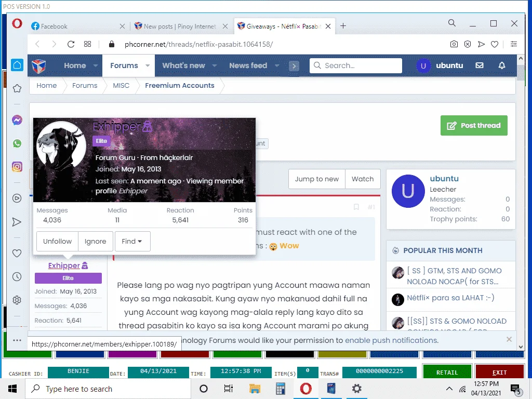
Task: Open forum alerts bell icon
Action: point(502,65)
